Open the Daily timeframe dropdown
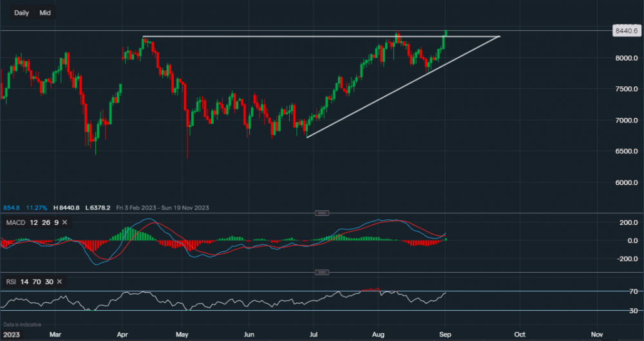Image resolution: width=644 pixels, height=341 pixels. pyautogui.click(x=21, y=13)
